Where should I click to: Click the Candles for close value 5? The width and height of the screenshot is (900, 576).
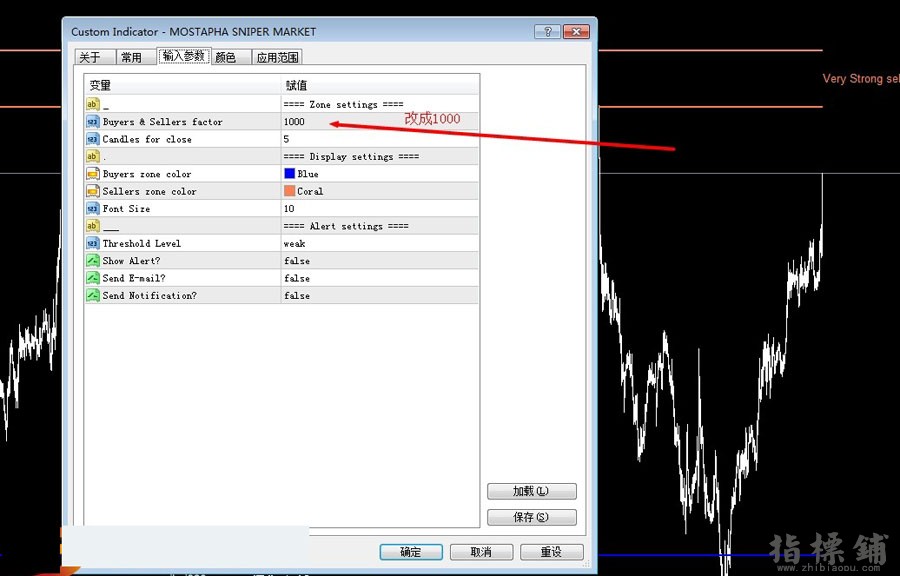(x=286, y=139)
